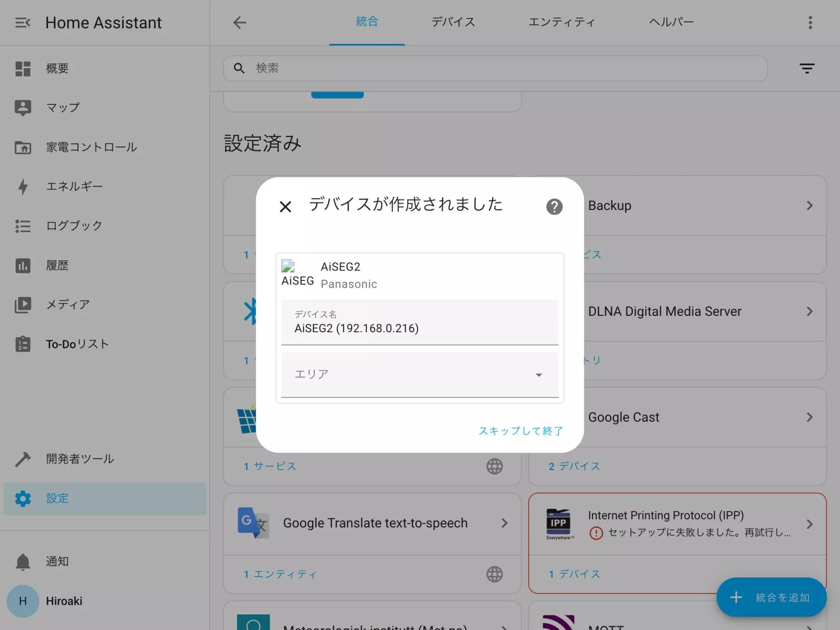Click the 統合を追加 button

(771, 597)
